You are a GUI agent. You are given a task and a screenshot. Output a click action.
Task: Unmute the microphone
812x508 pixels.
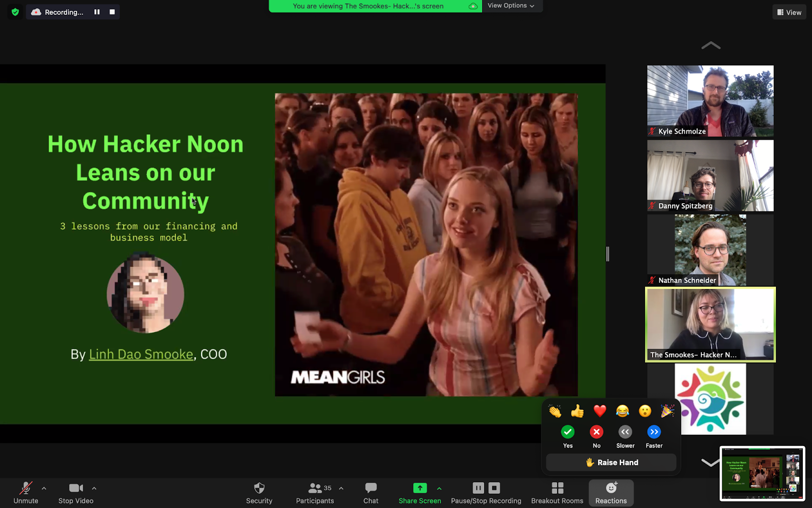[26, 493]
